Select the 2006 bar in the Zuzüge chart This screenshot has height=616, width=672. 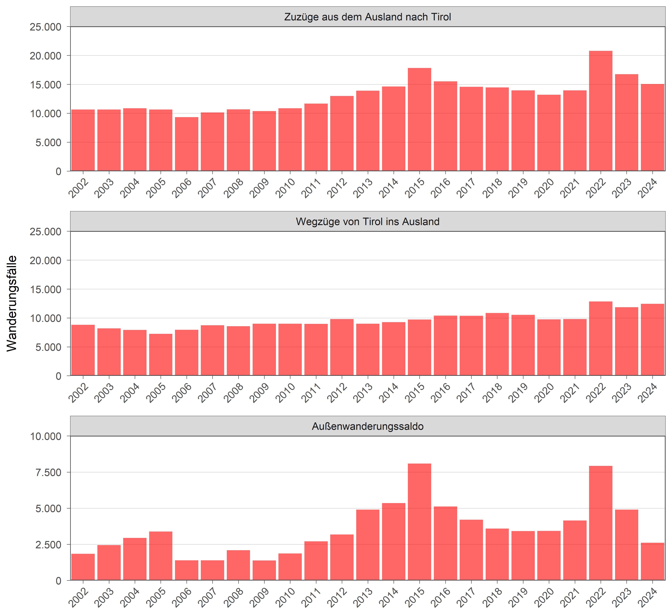pyautogui.click(x=187, y=144)
